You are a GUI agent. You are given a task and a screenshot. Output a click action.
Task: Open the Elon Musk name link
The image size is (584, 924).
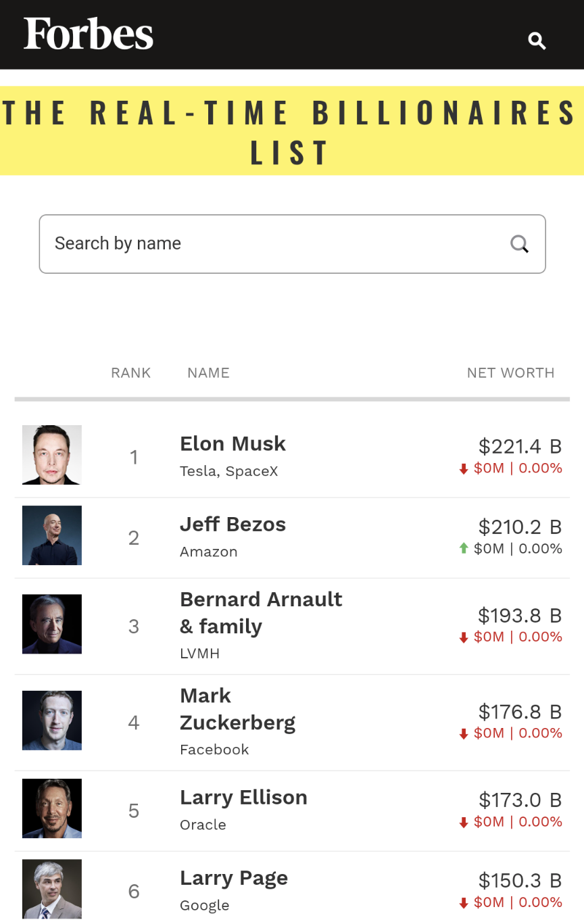coord(233,444)
